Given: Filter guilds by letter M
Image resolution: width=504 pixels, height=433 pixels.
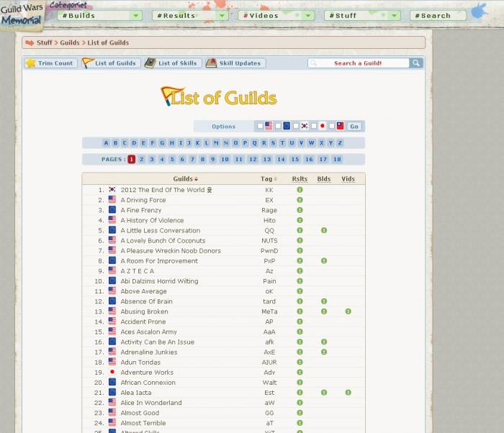Looking at the screenshot, I should [x=216, y=143].
